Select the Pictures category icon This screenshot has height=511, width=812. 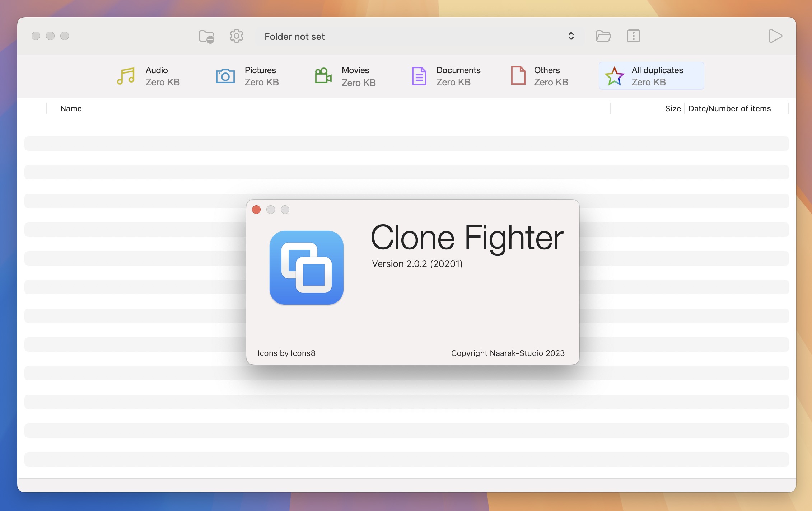[x=225, y=75]
